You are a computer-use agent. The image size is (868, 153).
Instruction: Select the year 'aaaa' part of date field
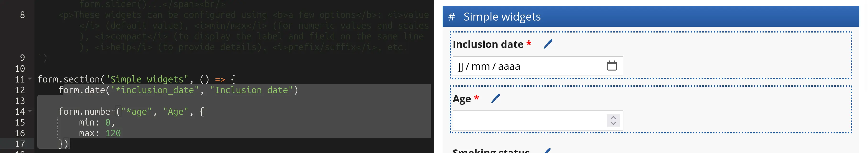click(509, 66)
